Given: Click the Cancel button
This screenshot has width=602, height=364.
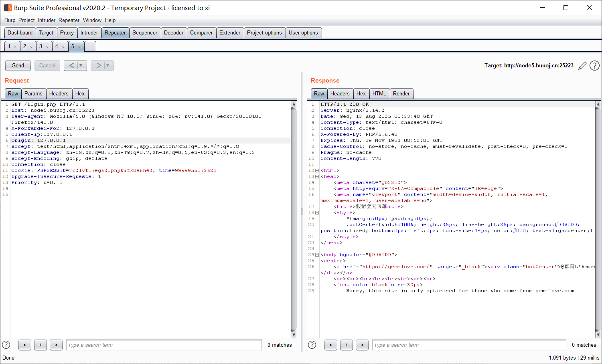Looking at the screenshot, I should click(47, 65).
